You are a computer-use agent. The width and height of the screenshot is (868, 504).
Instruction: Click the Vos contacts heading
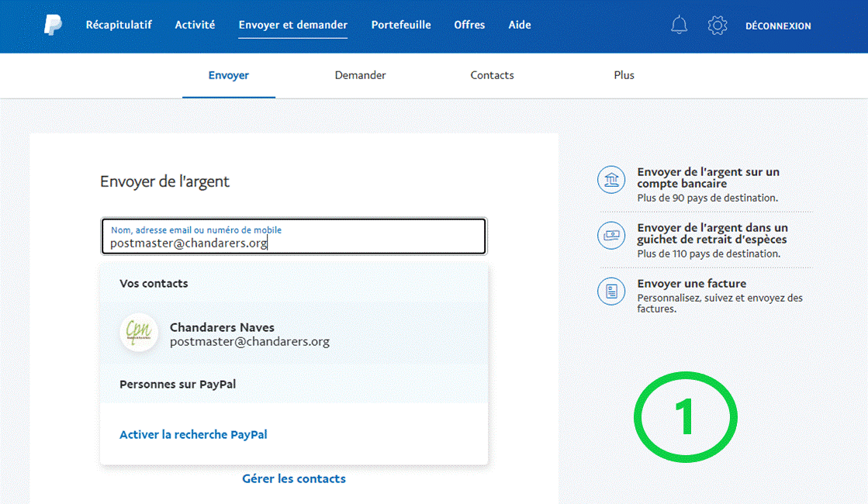[x=154, y=283]
